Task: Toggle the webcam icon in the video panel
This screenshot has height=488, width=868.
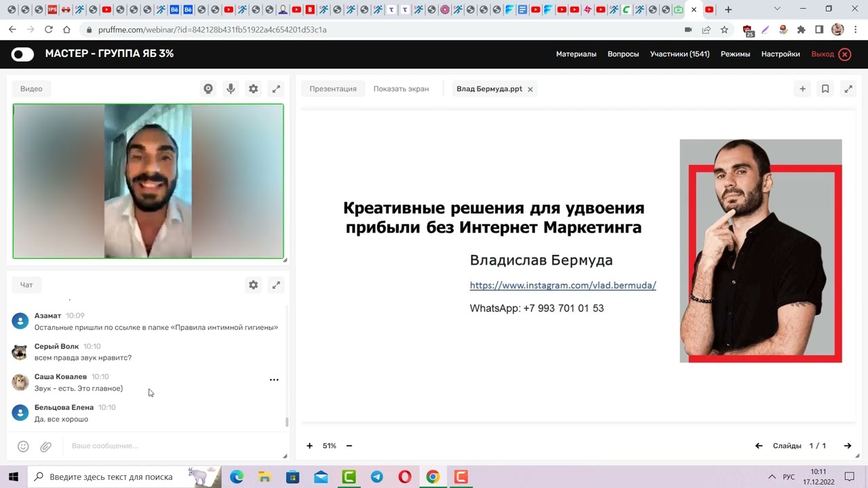Action: [208, 89]
